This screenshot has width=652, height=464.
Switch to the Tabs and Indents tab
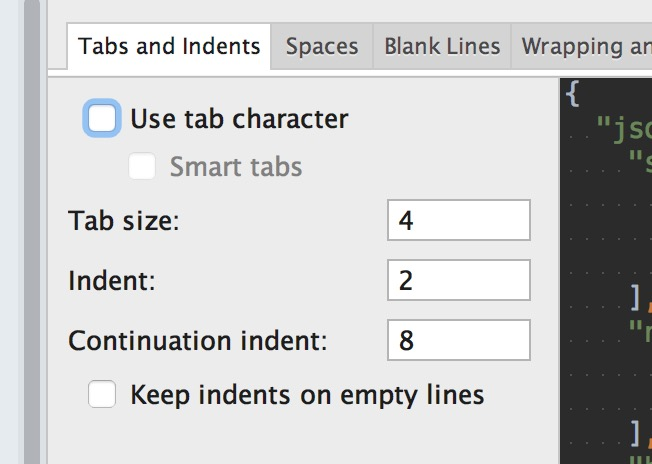click(168, 46)
